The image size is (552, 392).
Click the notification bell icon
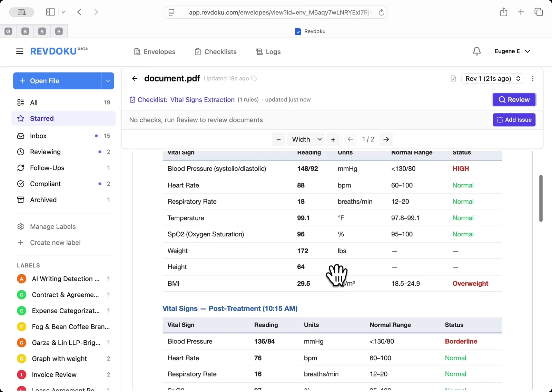click(476, 51)
